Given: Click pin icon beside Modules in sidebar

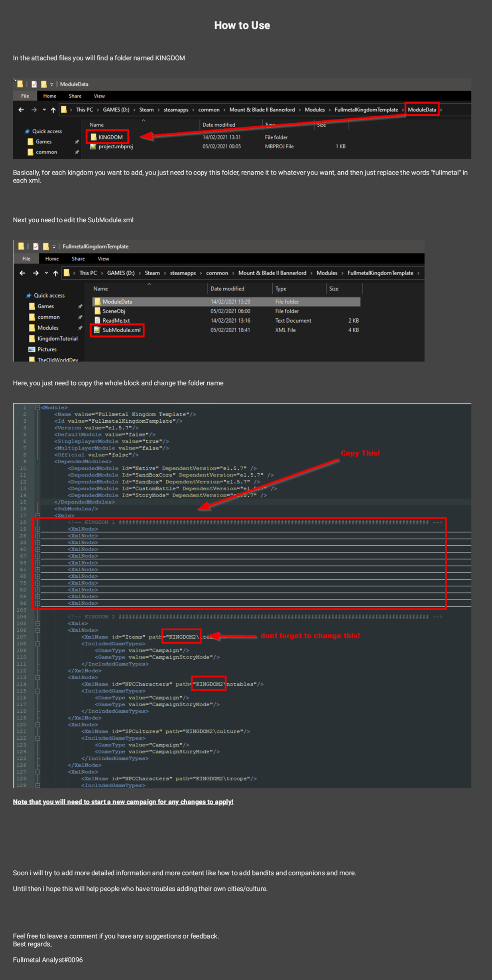Looking at the screenshot, I should (80, 328).
